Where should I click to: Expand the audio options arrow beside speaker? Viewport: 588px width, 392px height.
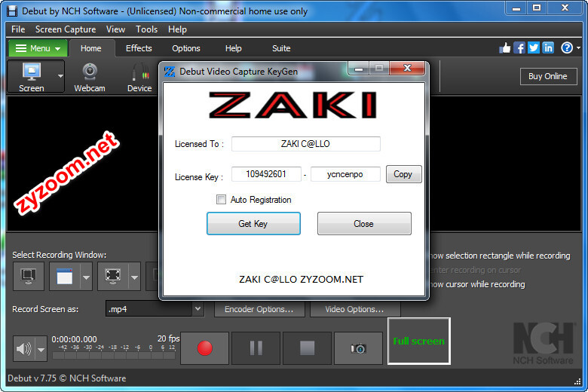coord(41,349)
